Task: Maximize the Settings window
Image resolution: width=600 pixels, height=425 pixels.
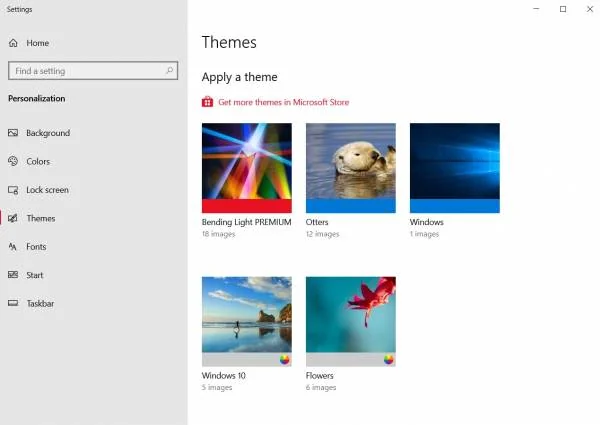Action: [563, 9]
